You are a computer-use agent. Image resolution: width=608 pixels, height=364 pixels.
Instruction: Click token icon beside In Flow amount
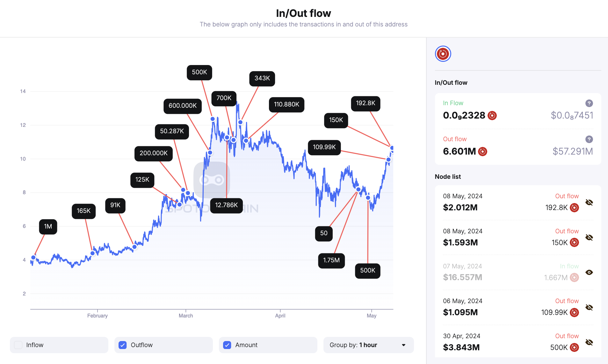click(x=492, y=115)
